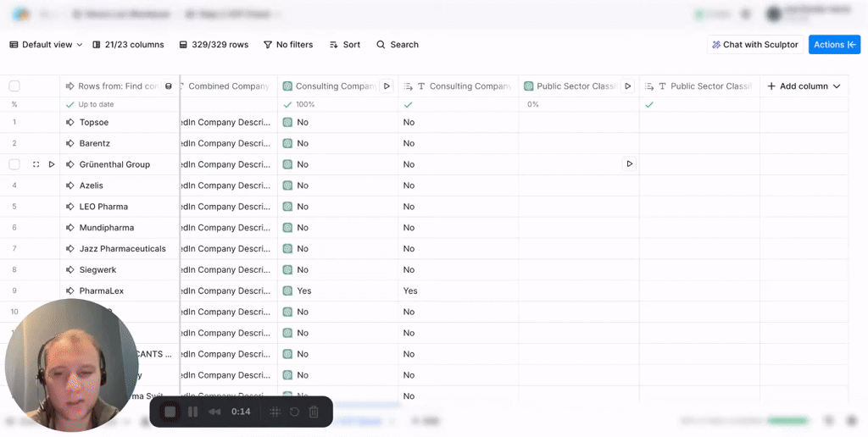Click the rewind icon in the recorder bar
Screen dimensions: 868x437
click(215, 412)
